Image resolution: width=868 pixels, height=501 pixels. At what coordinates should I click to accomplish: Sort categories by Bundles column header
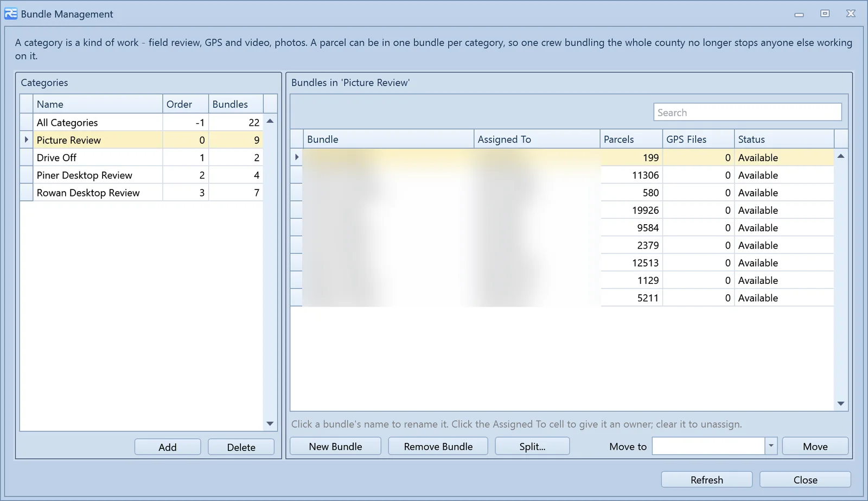click(x=236, y=104)
